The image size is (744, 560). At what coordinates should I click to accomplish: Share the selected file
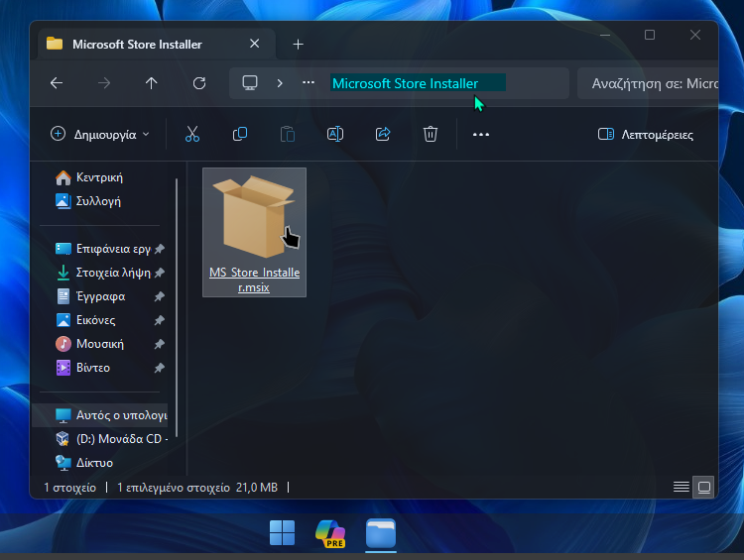(x=383, y=134)
